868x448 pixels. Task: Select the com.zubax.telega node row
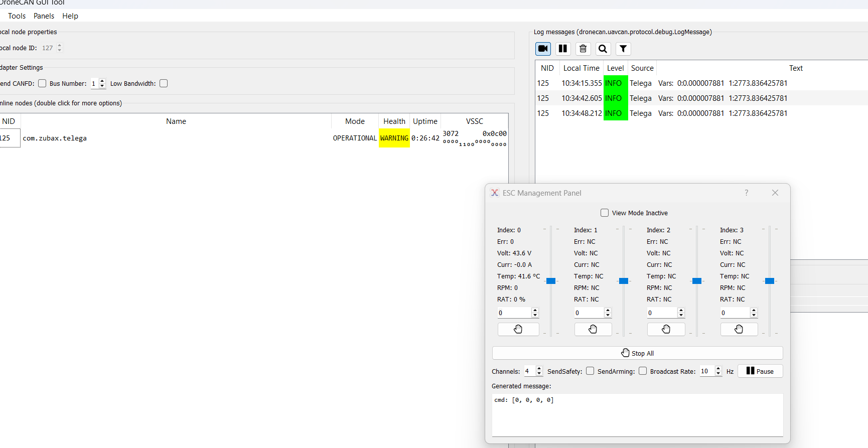pos(254,138)
